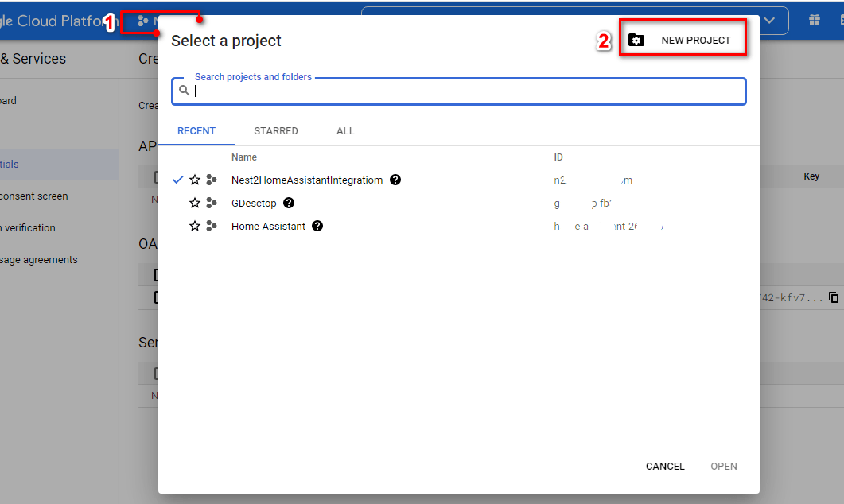
Task: Click project icon beside Home-Assistant
Action: pyautogui.click(x=212, y=227)
